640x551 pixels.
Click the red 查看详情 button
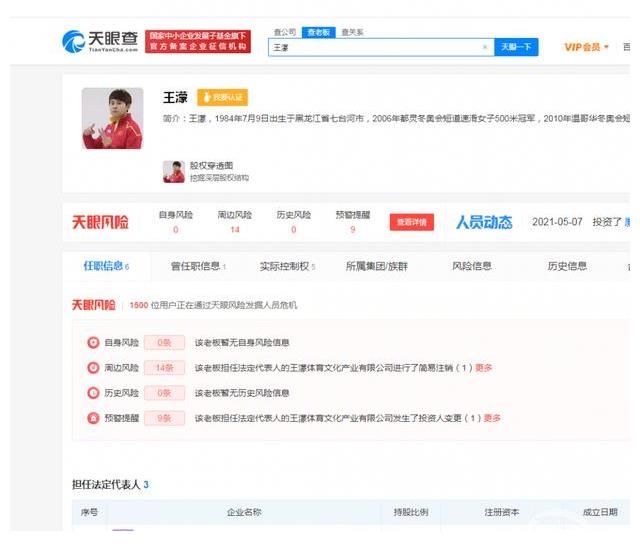tap(412, 222)
